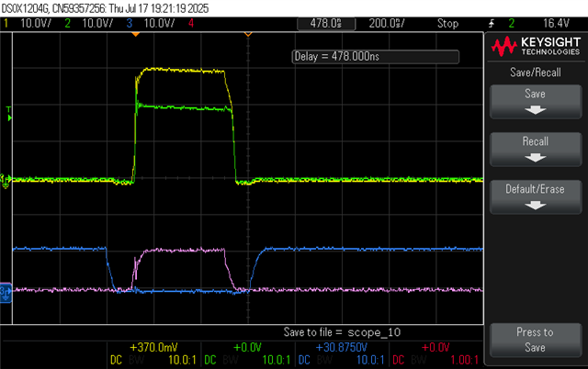Click the yellow 10.0:1 probe ratio

tap(182, 360)
